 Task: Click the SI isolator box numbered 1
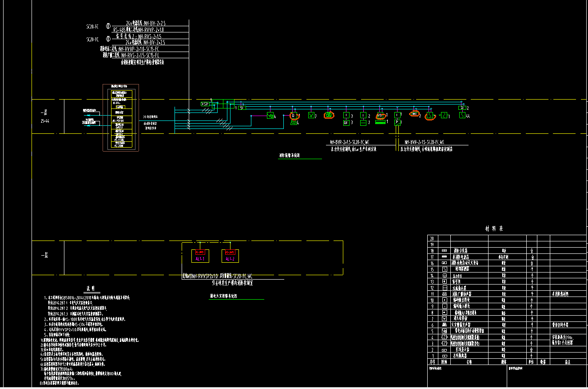click(x=242, y=108)
